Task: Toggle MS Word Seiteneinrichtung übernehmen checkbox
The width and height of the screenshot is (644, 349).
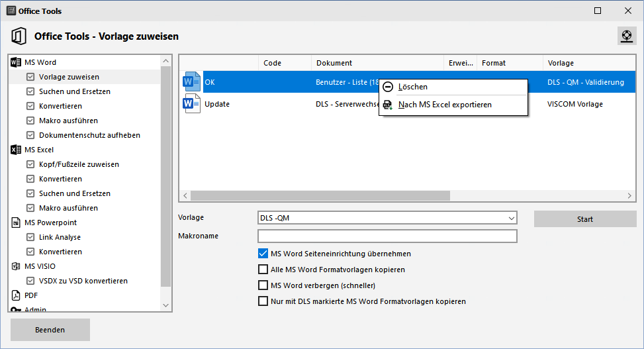Action: pos(263,254)
